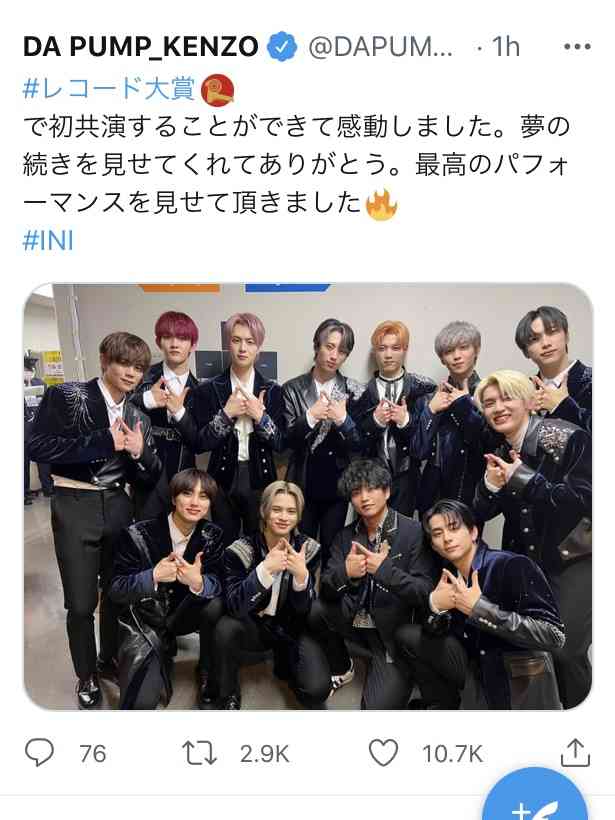Click the record award emoji icon
This screenshot has width=615, height=820.
pyautogui.click(x=218, y=89)
